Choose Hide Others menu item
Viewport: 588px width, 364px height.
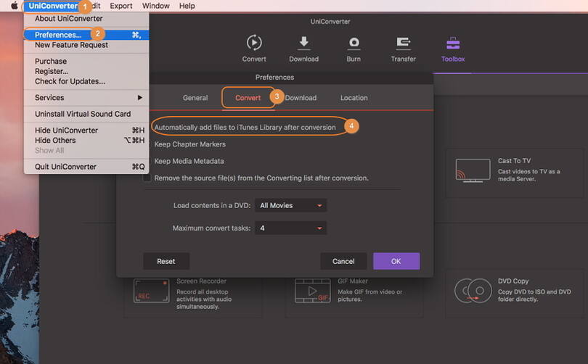tap(86, 141)
